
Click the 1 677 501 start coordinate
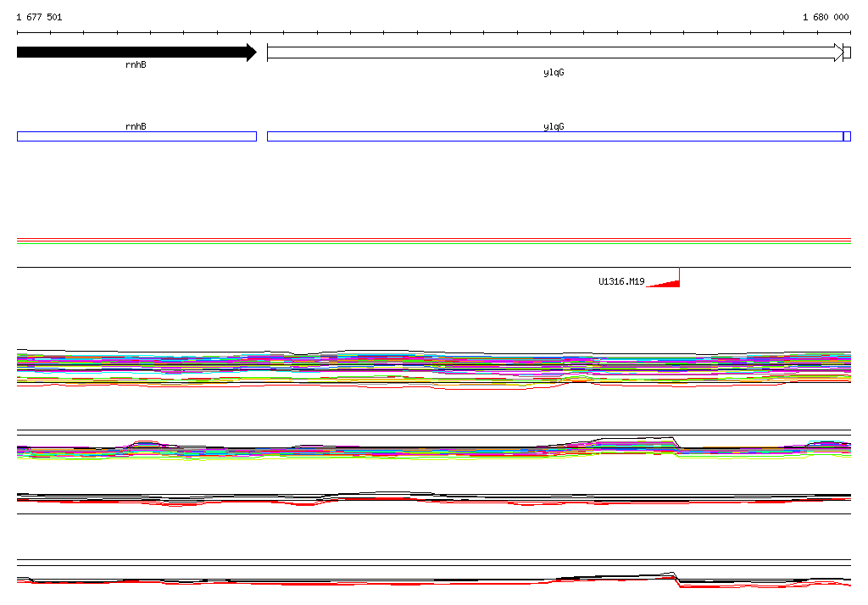[39, 17]
